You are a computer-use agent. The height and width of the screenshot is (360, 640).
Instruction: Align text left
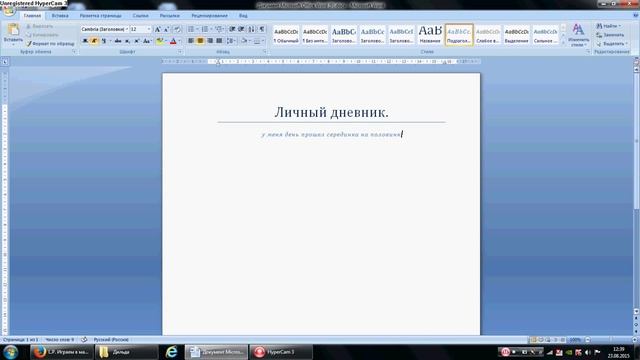[x=191, y=41]
